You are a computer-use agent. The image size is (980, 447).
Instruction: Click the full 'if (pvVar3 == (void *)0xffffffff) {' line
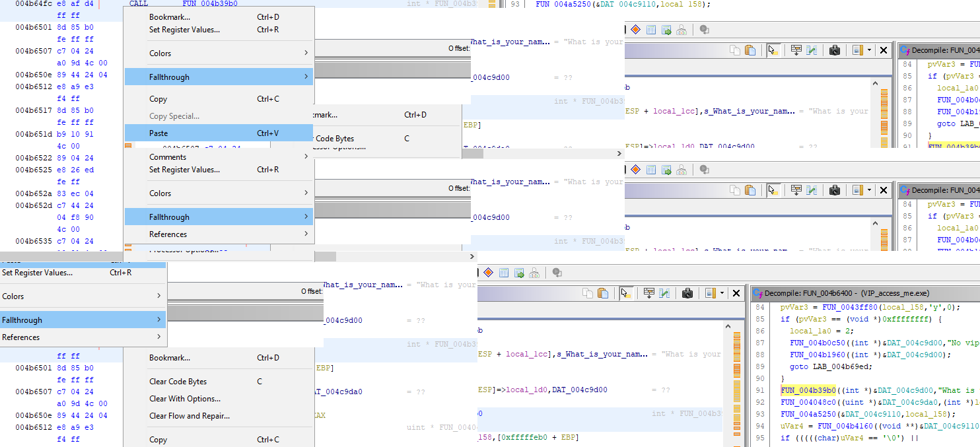coord(862,319)
